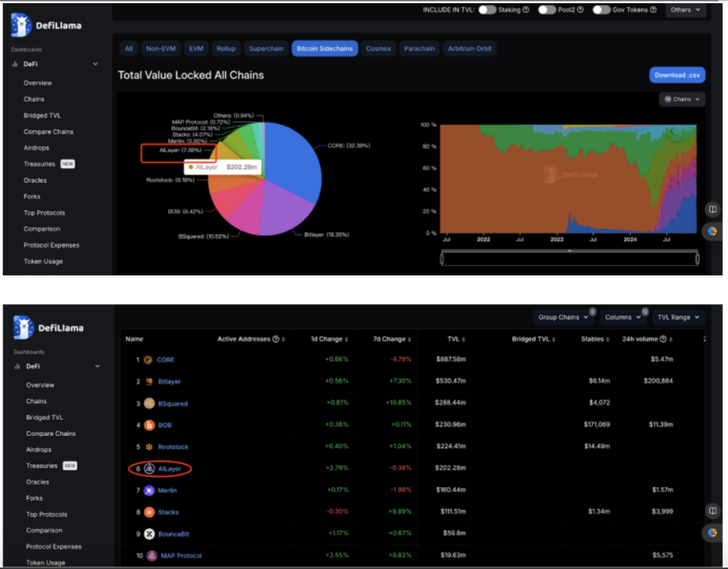
Task: Click the Bridged TVL column header
Action: 531,339
